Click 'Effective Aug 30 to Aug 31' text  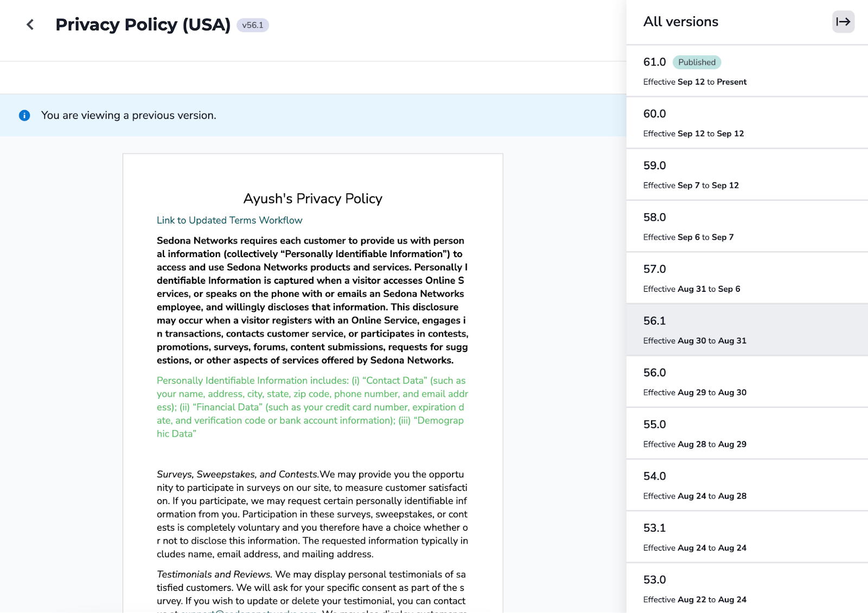695,341
